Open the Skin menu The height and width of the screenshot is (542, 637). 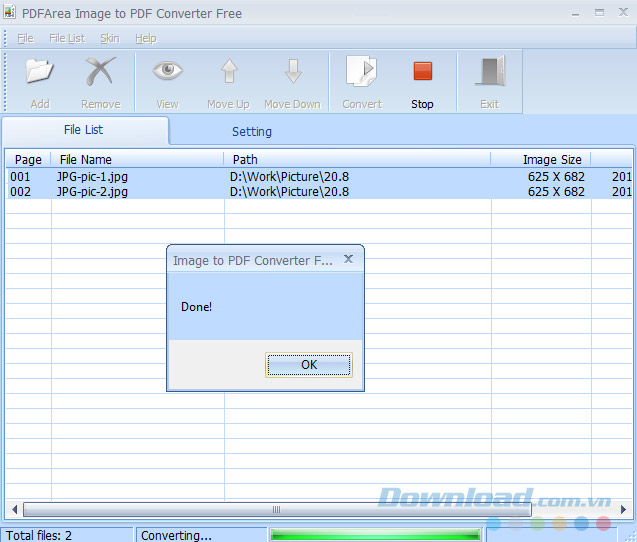pos(110,38)
